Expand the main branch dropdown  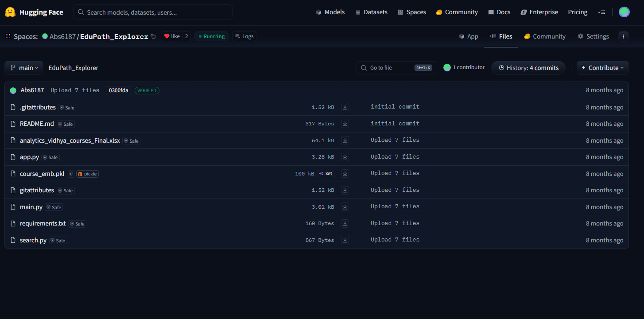[x=24, y=68]
